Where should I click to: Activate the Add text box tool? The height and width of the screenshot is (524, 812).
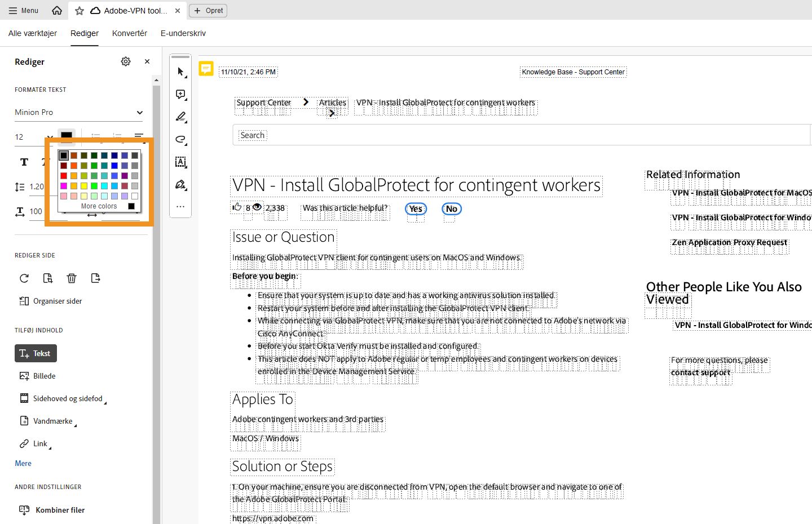point(180,162)
